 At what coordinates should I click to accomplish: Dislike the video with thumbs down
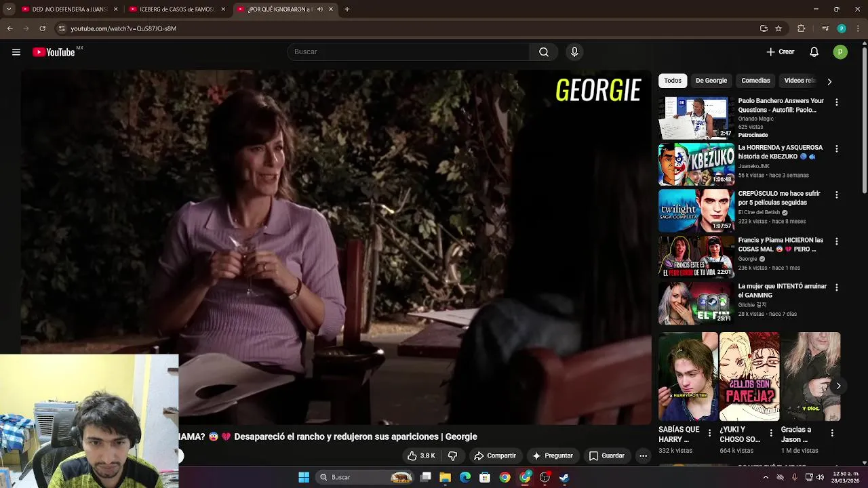coord(452,456)
